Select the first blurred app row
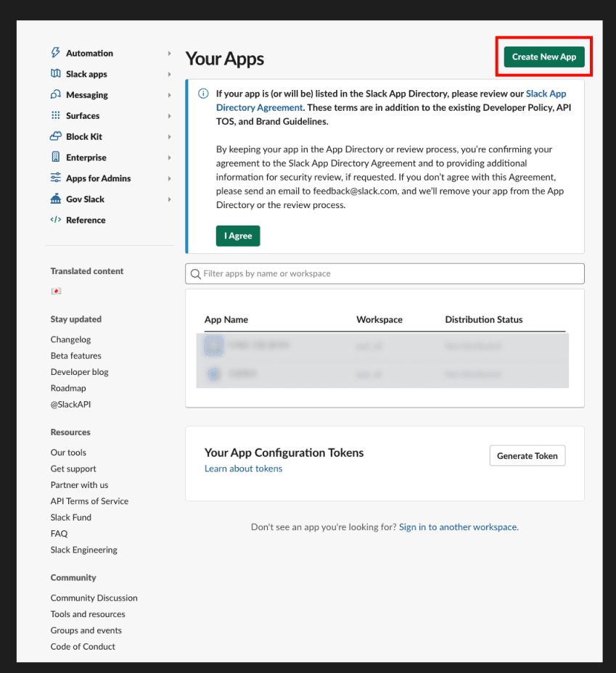Viewport: 616px width, 673px height. (x=382, y=345)
